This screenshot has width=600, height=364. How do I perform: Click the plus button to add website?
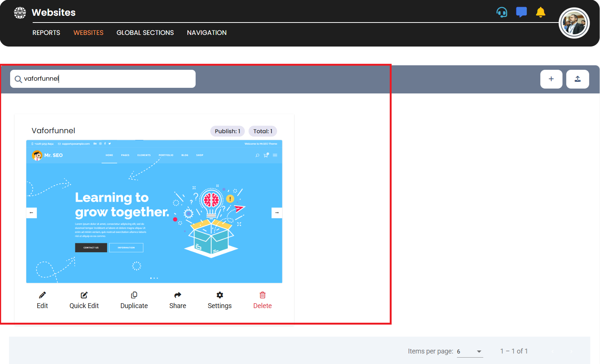(551, 79)
